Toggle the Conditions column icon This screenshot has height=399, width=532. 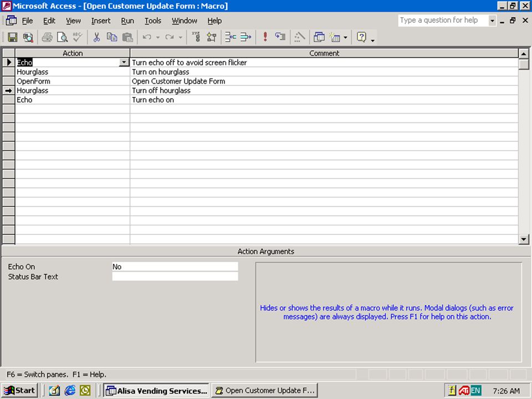click(x=211, y=37)
